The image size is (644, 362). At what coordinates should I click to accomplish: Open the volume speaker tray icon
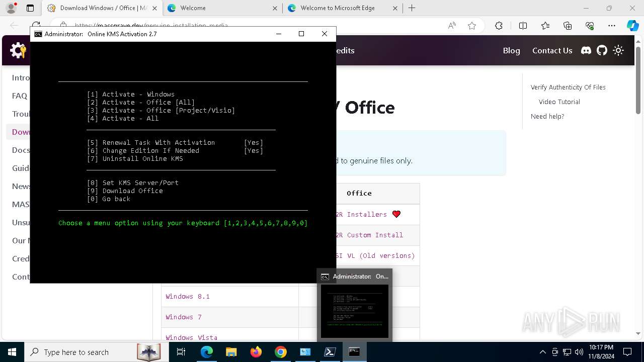[579, 352]
